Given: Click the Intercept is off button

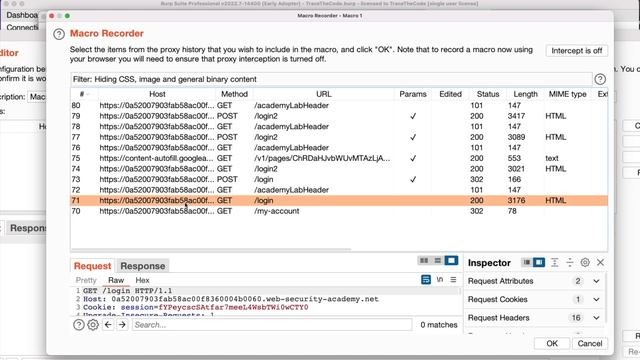Looking at the screenshot, I should (x=577, y=51).
